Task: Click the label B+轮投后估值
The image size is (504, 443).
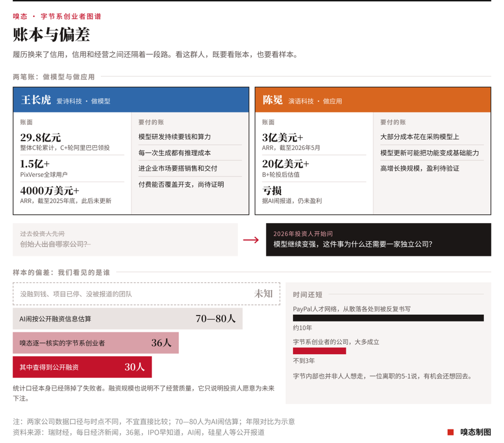Action: [x=281, y=174]
